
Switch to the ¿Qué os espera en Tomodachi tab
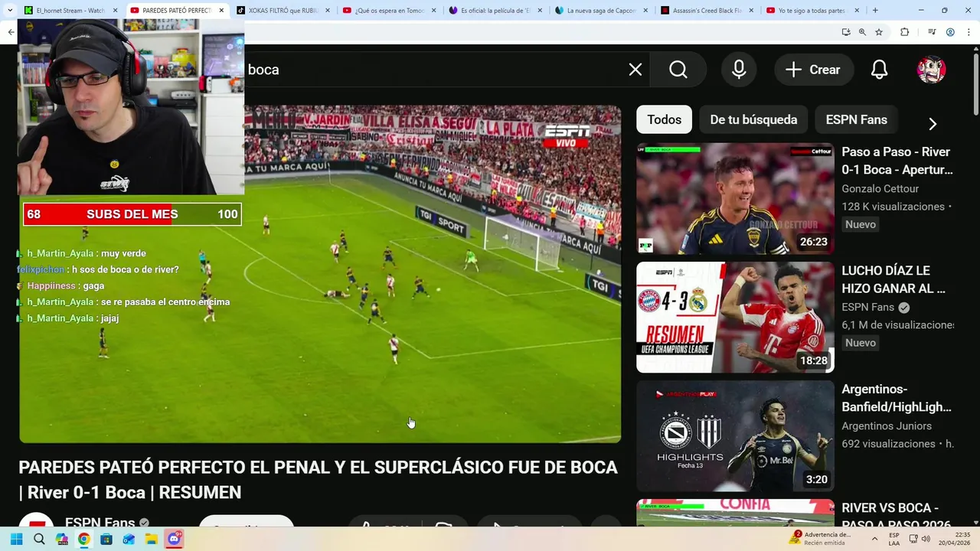click(x=389, y=11)
